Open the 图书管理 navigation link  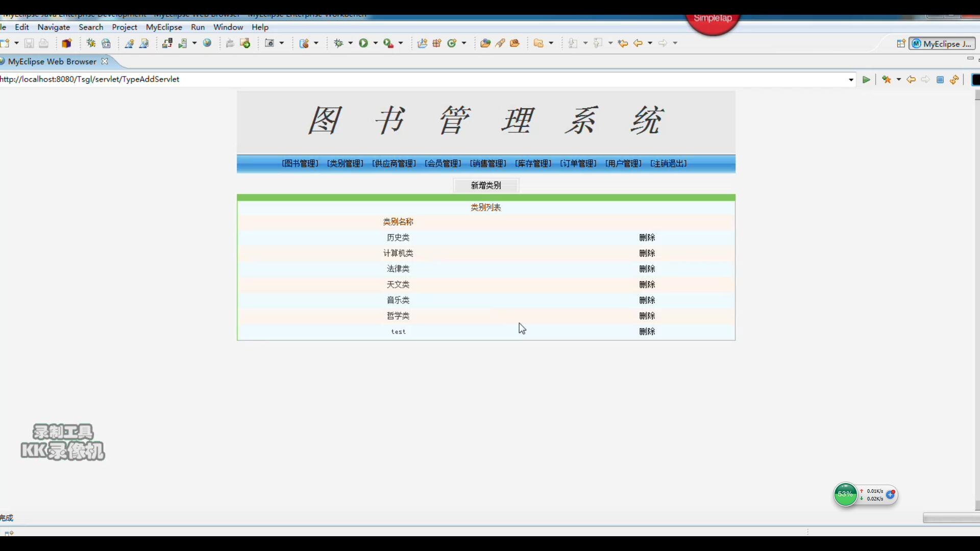tap(300, 163)
